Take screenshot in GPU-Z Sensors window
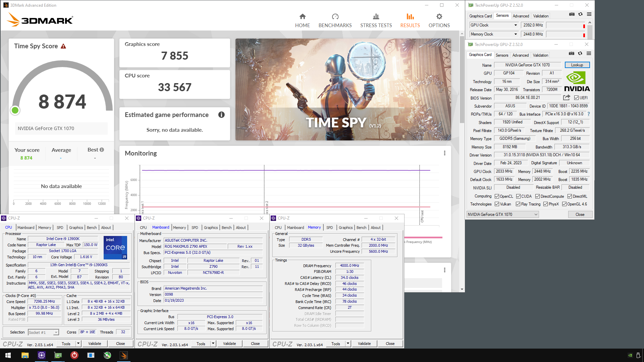This screenshot has height=362, width=644. tap(572, 14)
